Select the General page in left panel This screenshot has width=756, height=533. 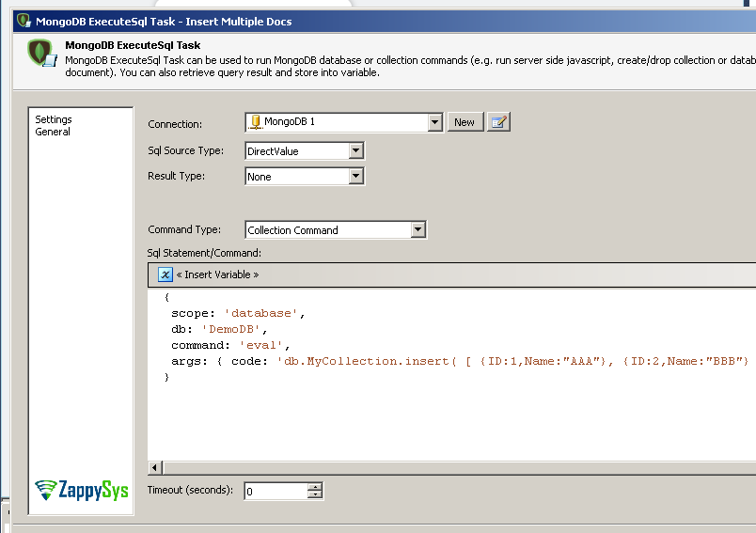(x=53, y=132)
